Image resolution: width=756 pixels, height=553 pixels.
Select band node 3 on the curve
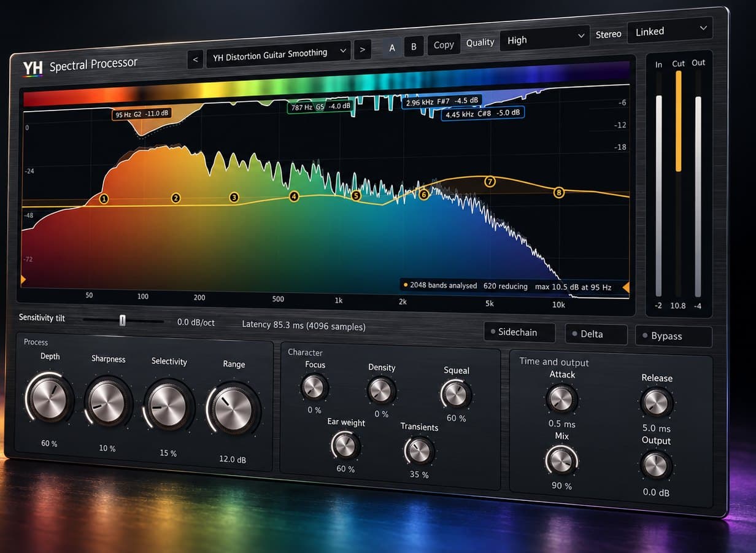[x=234, y=198]
